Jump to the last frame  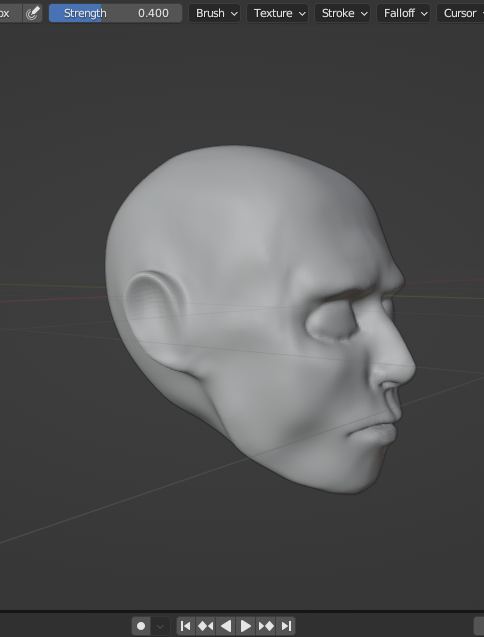pos(286,626)
